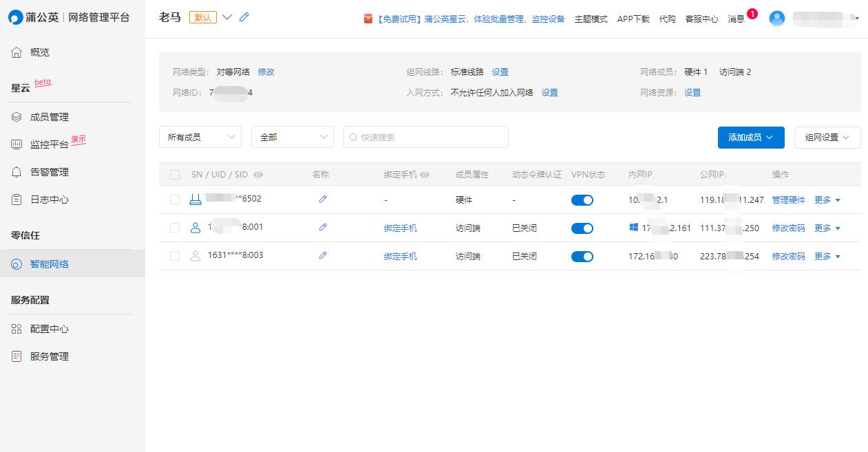Click the Windows logo icon beside the 内网IP address
Screen dimensions: 868x452
tap(635, 227)
